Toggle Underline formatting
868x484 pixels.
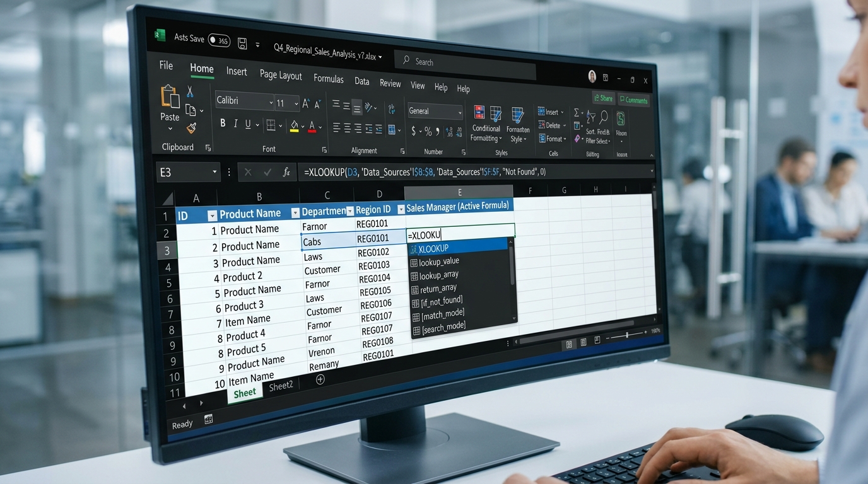(248, 124)
